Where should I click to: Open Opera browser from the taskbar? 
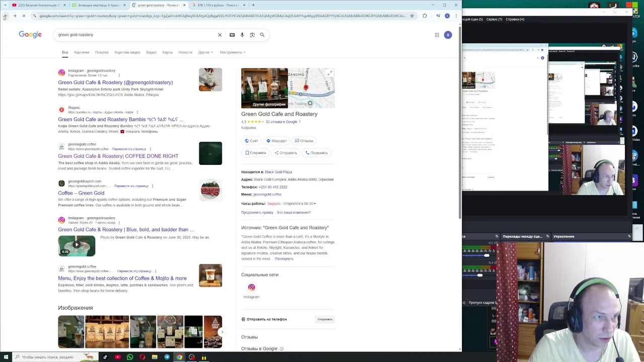click(142, 357)
